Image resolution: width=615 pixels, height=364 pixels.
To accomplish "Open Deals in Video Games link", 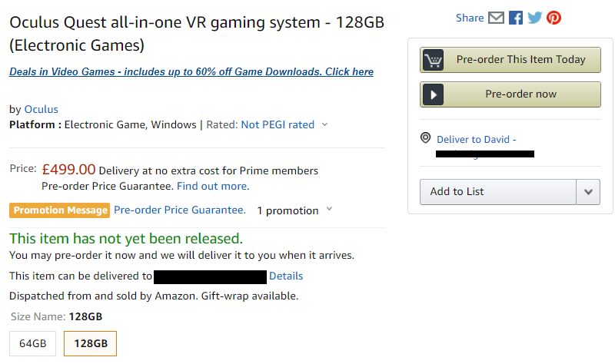I will pos(191,72).
